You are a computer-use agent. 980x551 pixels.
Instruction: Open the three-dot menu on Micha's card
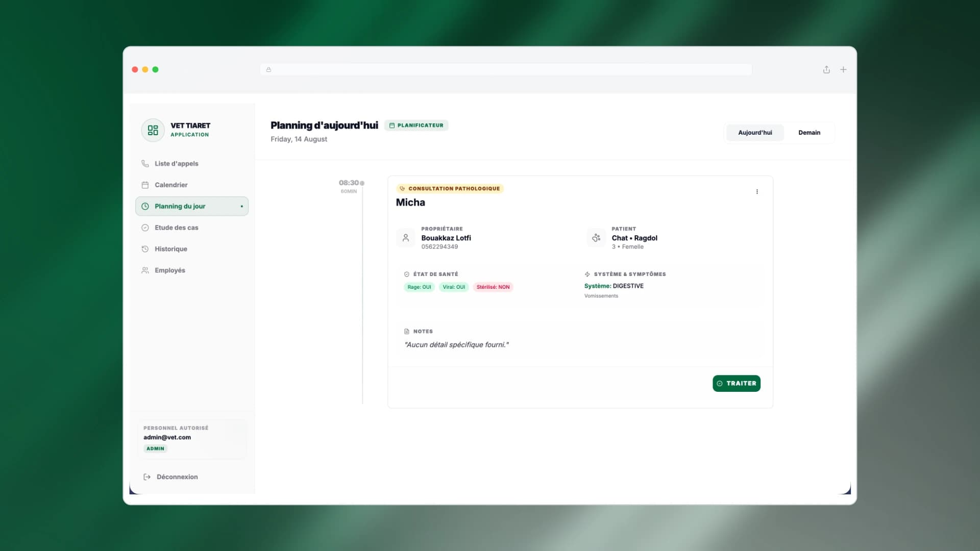coord(757,192)
